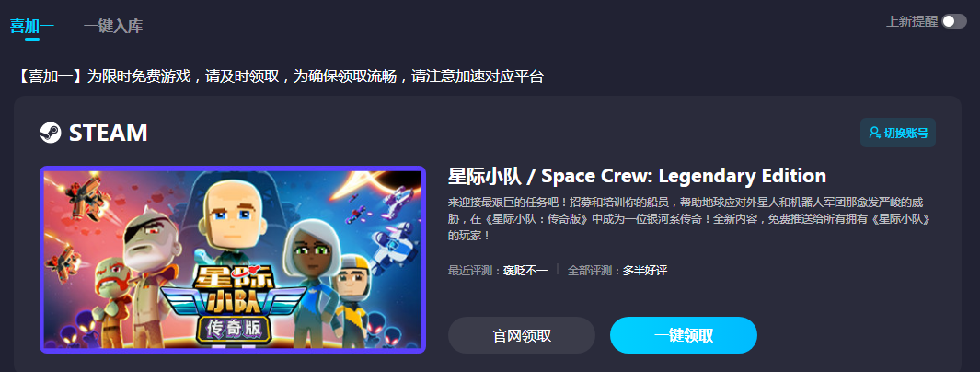Click the 星际小队 / Space Crew: Legendary Edition title
This screenshot has height=372, width=980.
point(637,176)
